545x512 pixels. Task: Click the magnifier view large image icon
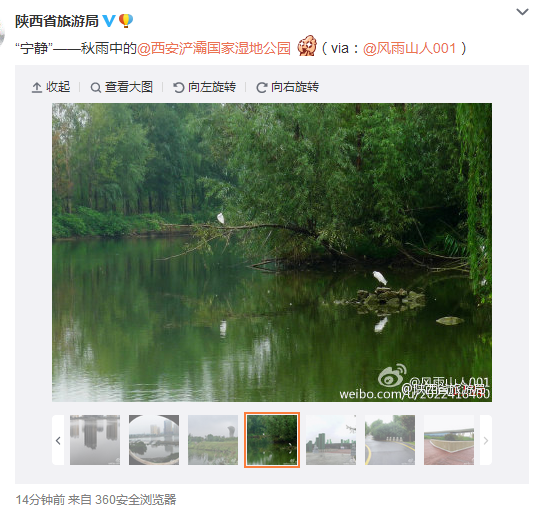tap(96, 87)
